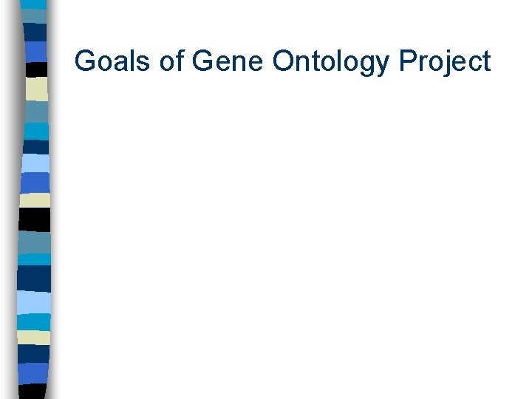Click the word "Gene" in the slide title
The height and width of the screenshot is (399, 532).
229,61
